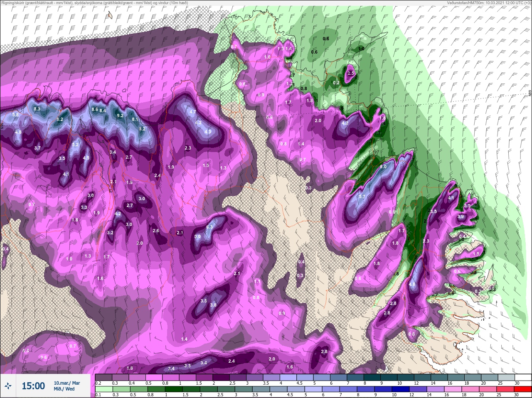Click the 8.3 precipitation value on map
Screen dimensions: 532x398
coord(37,109)
